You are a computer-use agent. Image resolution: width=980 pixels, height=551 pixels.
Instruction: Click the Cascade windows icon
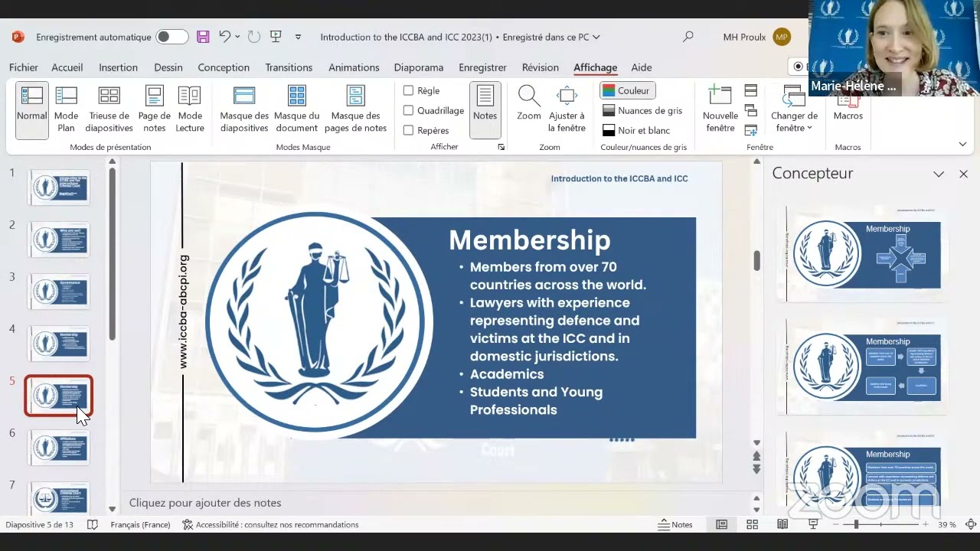[x=751, y=110]
